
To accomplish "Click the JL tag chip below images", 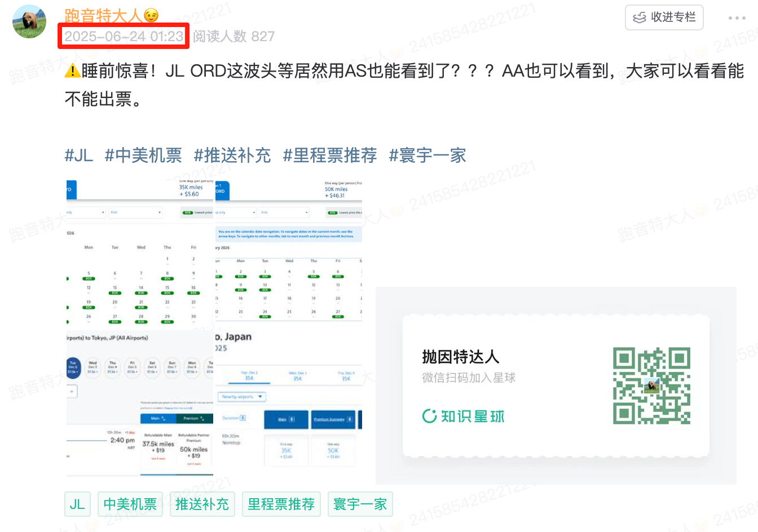I will pyautogui.click(x=77, y=504).
